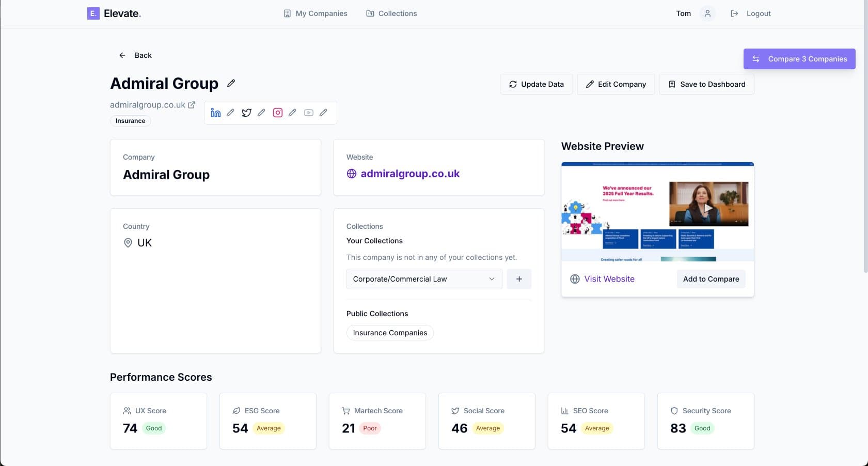Go back using the Back arrow

135,55
